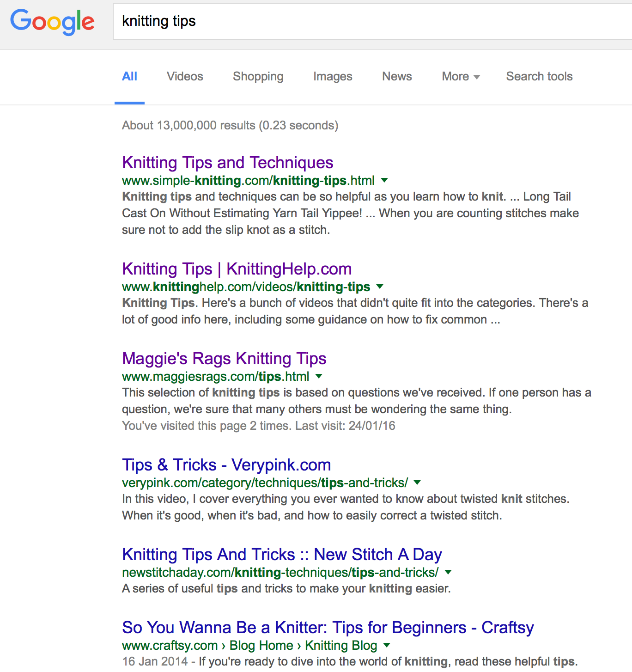The width and height of the screenshot is (632, 672).
Task: Click the newstitchaday.com URL text
Action: click(x=280, y=572)
